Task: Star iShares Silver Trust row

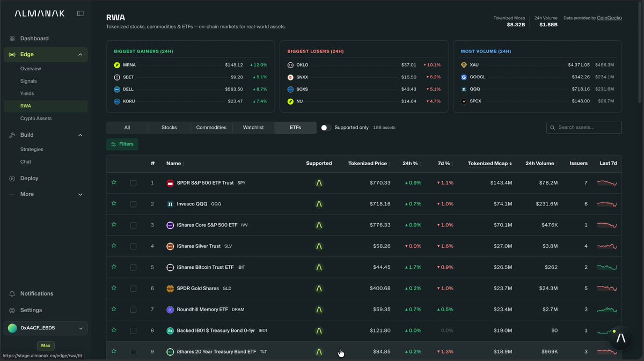Action: pyautogui.click(x=114, y=246)
